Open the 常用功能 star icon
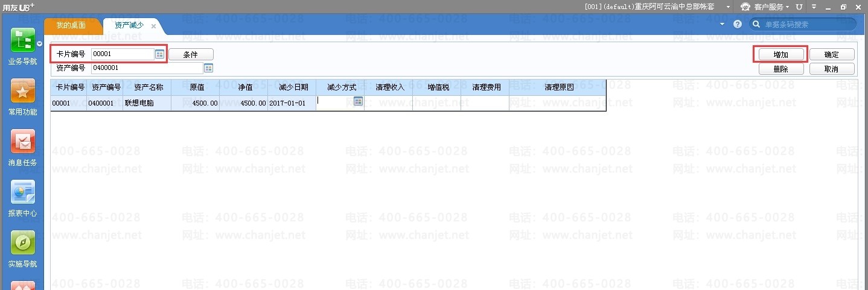Viewport: 868px width, 290px height. [22, 92]
